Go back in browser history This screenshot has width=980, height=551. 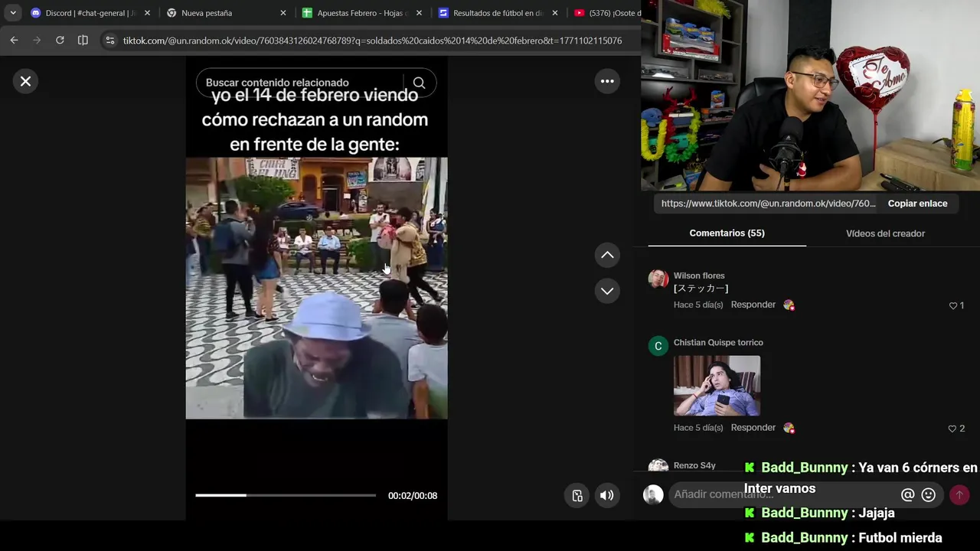(x=15, y=40)
